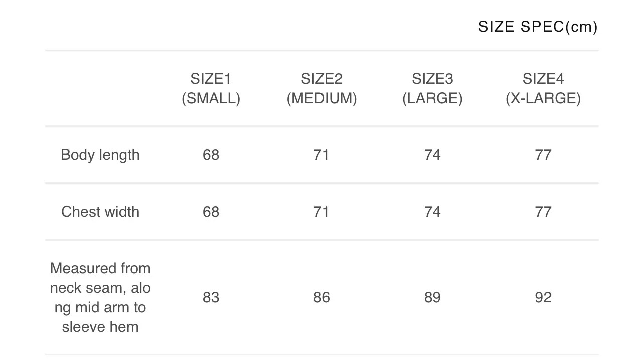644x361 pixels.
Task: Click Chest width value 68 for SMALL
Action: 211,212
